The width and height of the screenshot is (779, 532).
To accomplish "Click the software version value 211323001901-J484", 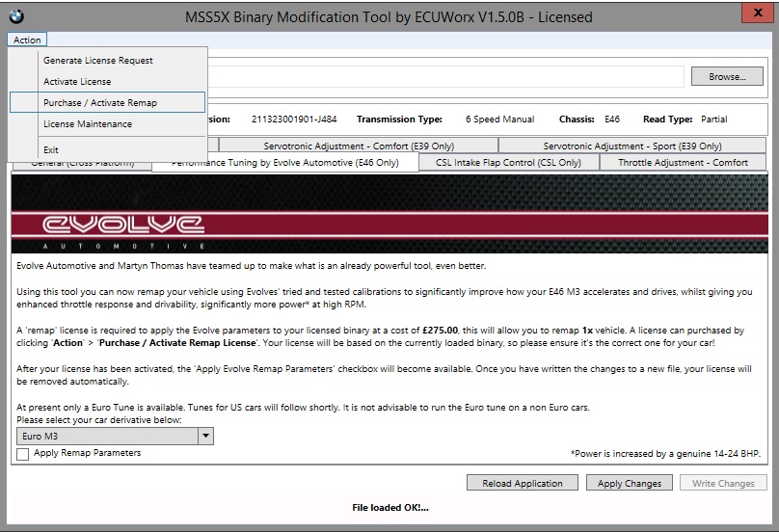I will tap(294, 120).
